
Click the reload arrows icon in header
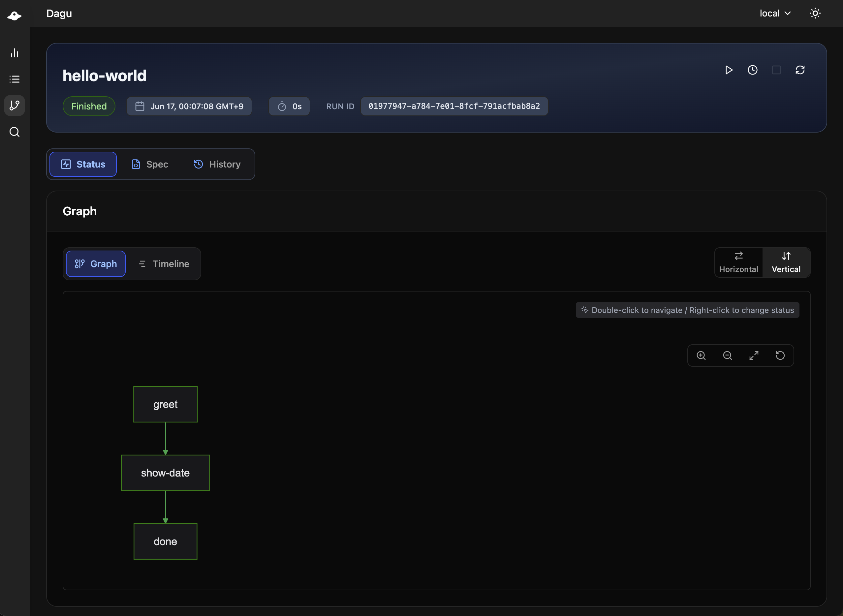pyautogui.click(x=800, y=70)
